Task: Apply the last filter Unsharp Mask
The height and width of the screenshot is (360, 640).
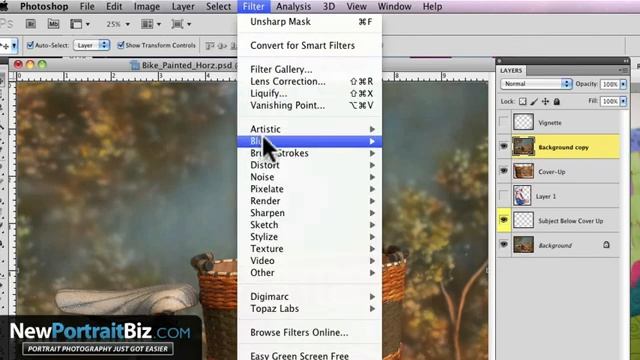Action: (x=309, y=22)
